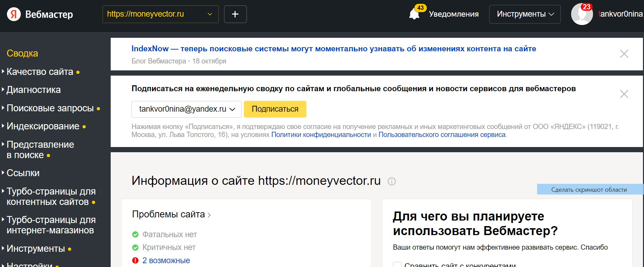Viewport: 644px width, 267px height.
Task: Click the tankvor0nina username in header
Action: [x=620, y=14]
